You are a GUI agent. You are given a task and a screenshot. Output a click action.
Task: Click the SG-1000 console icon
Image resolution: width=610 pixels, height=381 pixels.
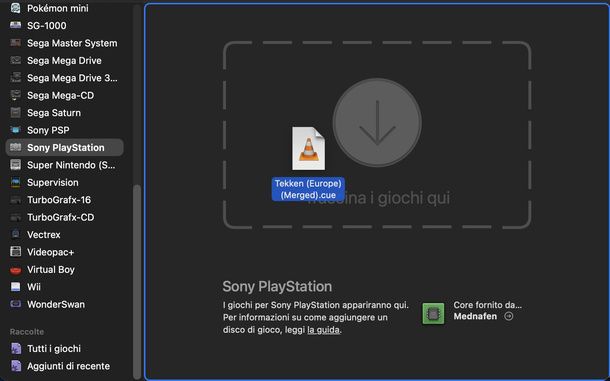(16, 25)
